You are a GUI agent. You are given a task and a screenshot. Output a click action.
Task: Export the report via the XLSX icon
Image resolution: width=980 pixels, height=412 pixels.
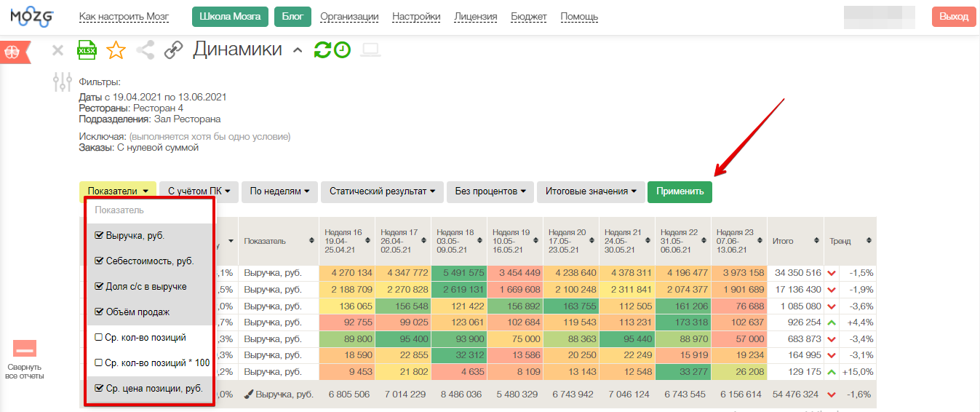point(87,50)
